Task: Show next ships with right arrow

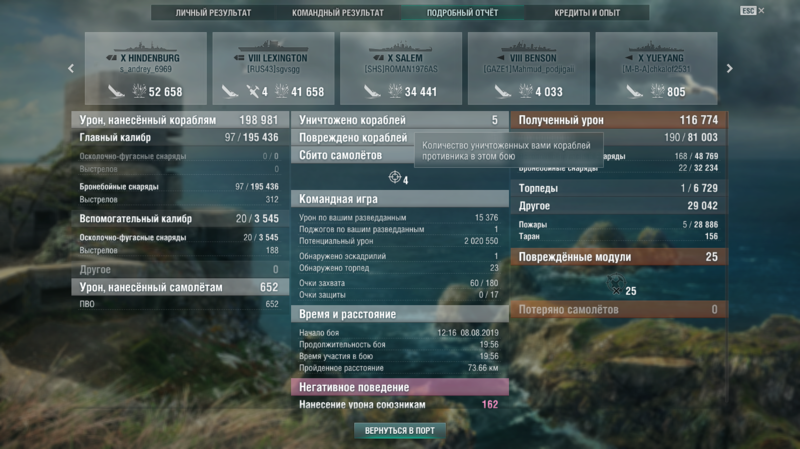Action: [730, 68]
